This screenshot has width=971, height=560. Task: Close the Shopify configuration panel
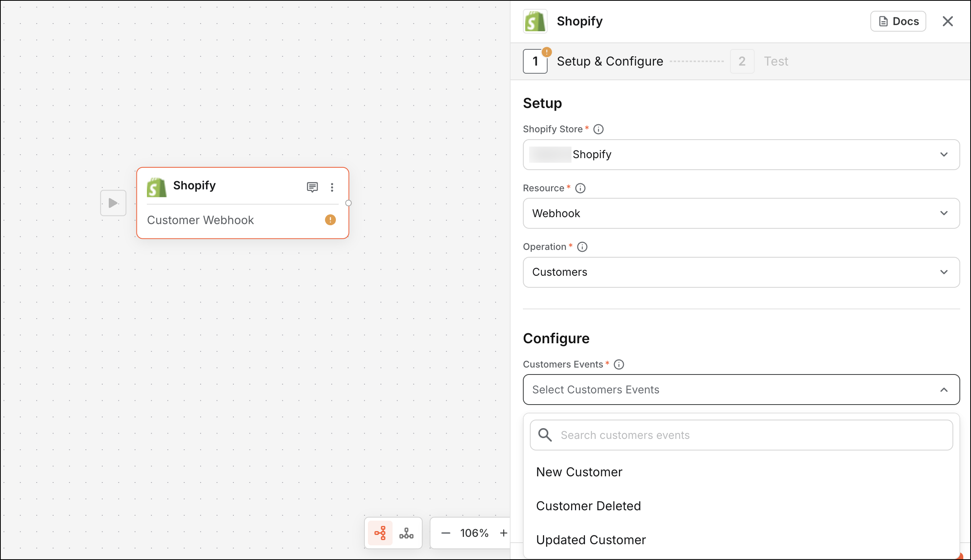[948, 21]
